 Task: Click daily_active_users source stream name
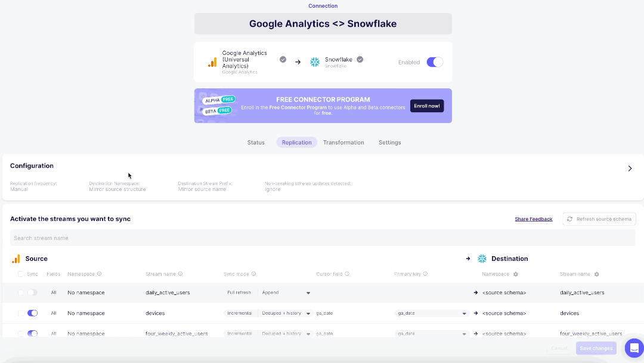[168, 293]
